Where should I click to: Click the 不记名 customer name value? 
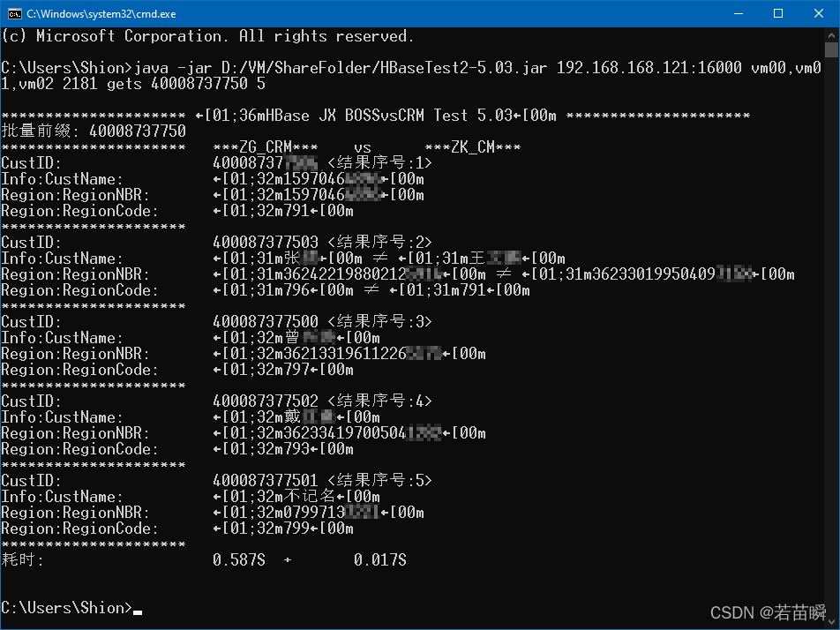coord(309,497)
